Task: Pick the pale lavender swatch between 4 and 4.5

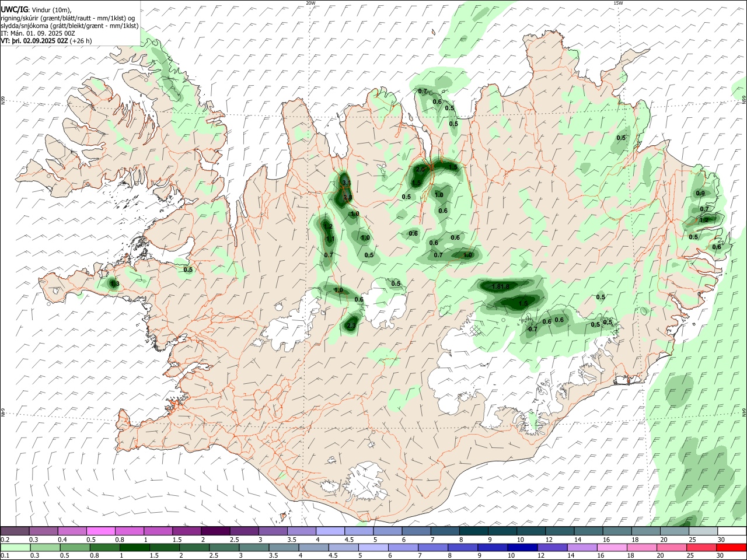Action: (329, 531)
